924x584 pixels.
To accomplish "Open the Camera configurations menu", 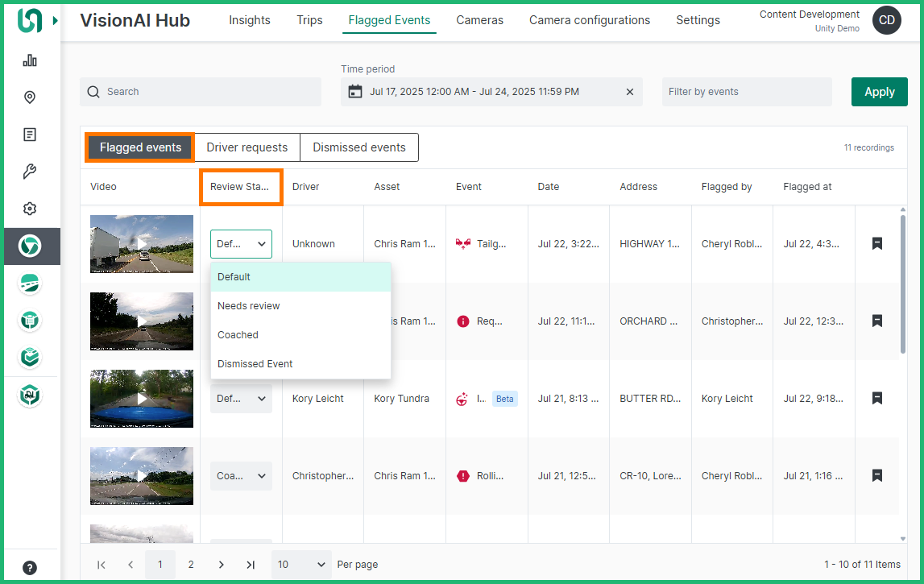I will coord(589,20).
